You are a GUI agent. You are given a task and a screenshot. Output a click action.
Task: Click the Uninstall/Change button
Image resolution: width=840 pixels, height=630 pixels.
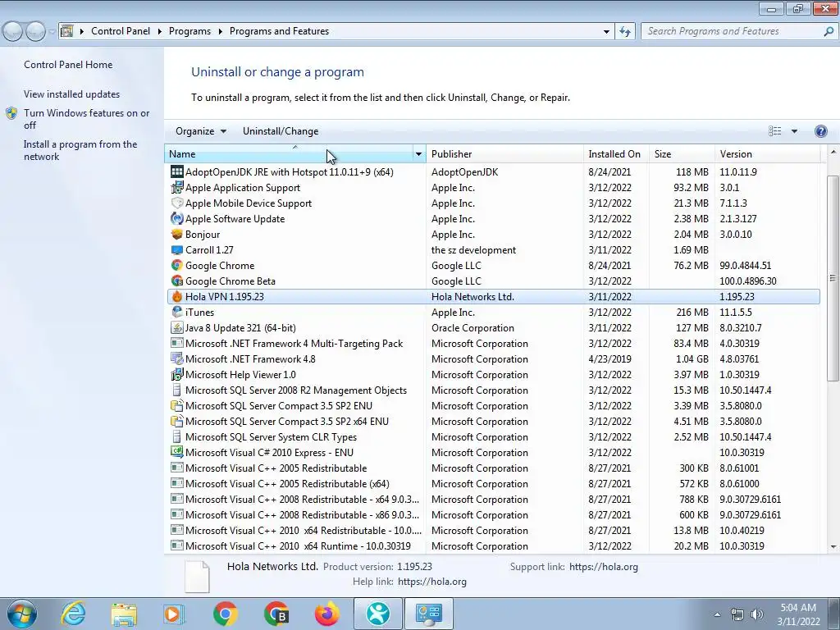[x=281, y=131]
